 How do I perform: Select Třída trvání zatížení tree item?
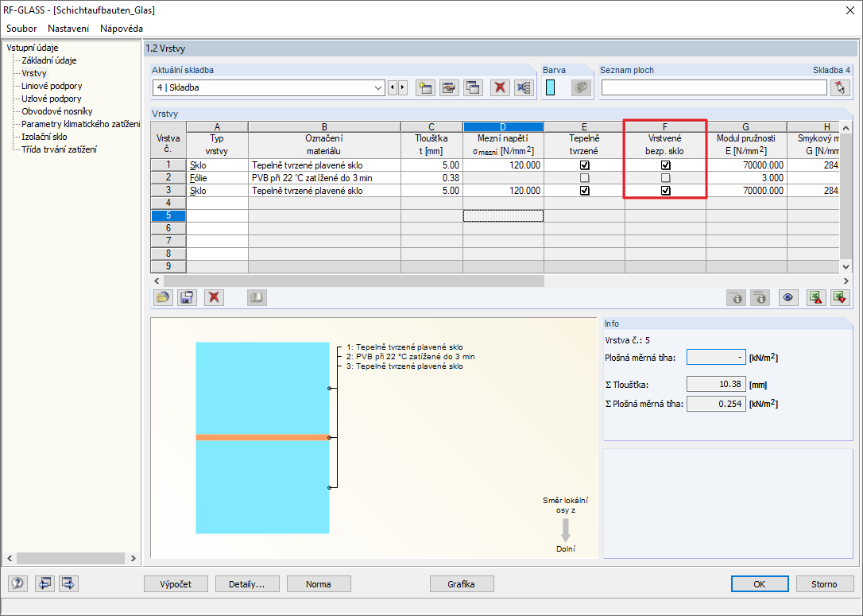[x=59, y=149]
